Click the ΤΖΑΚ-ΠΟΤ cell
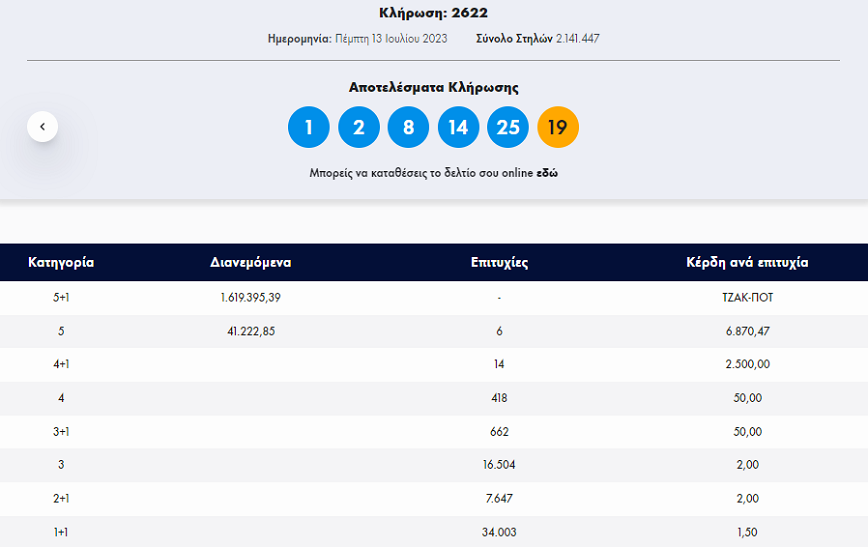868x547 pixels. click(x=746, y=297)
